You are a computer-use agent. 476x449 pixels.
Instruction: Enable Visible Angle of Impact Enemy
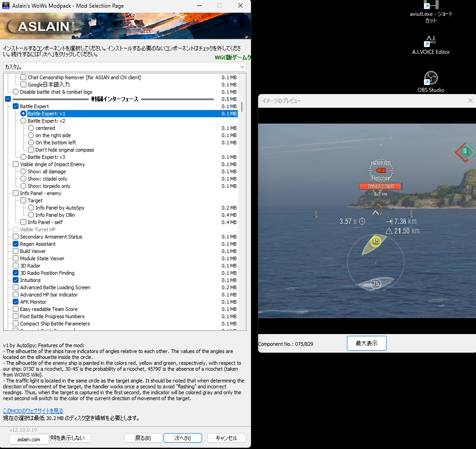15,164
